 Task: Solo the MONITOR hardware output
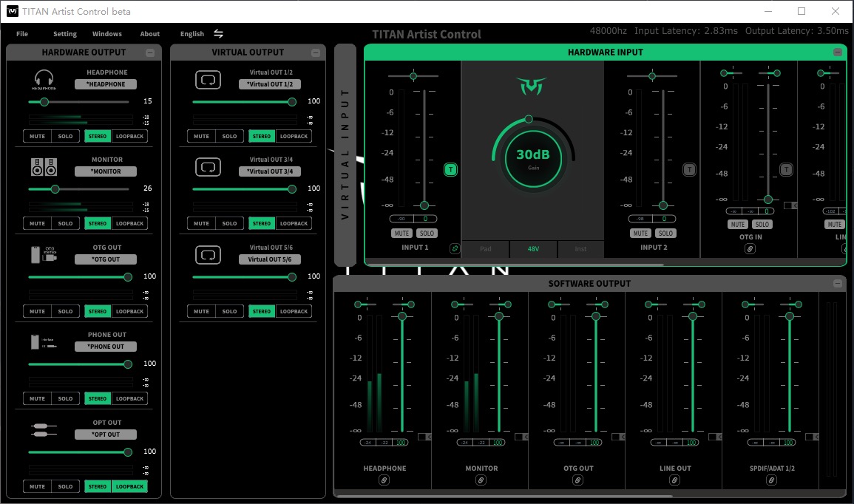[65, 223]
